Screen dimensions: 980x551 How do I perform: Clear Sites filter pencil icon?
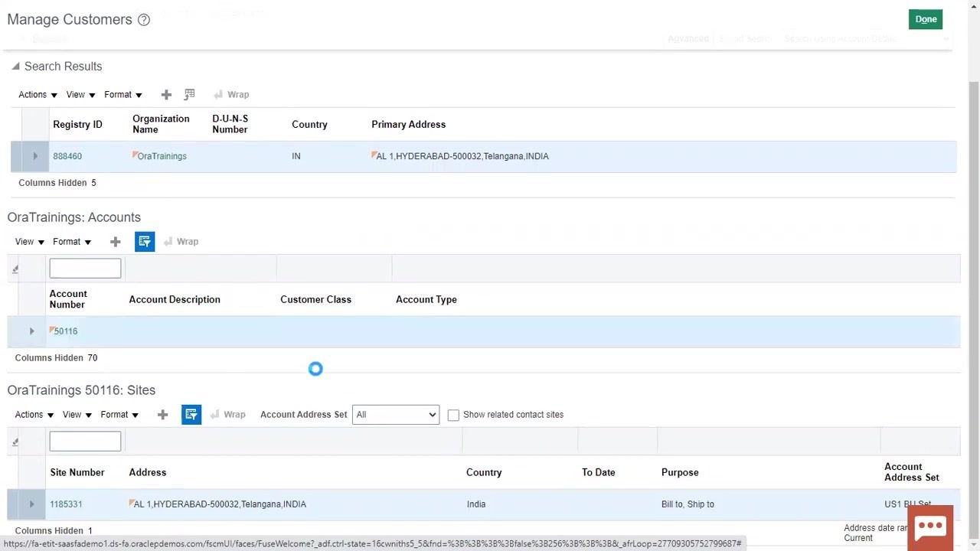tap(15, 442)
